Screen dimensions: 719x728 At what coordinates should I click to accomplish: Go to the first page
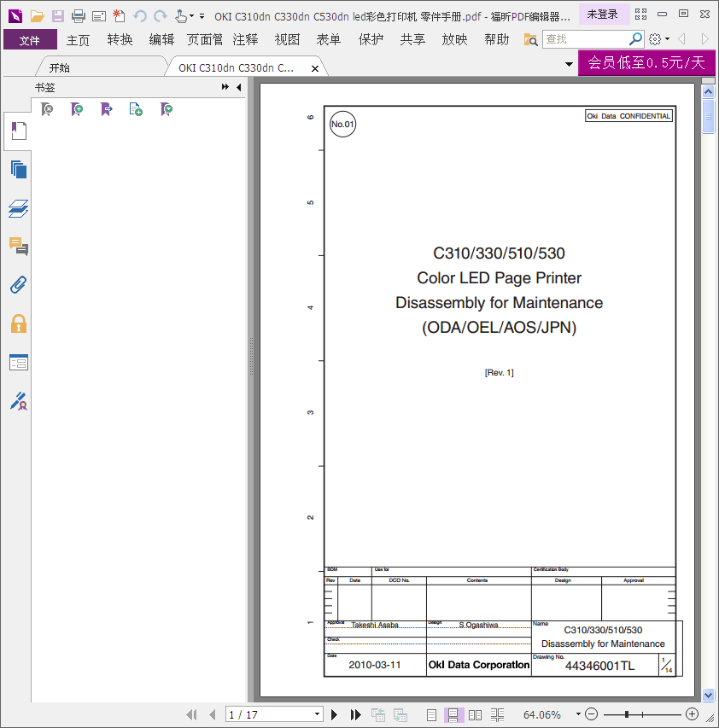[x=191, y=714]
